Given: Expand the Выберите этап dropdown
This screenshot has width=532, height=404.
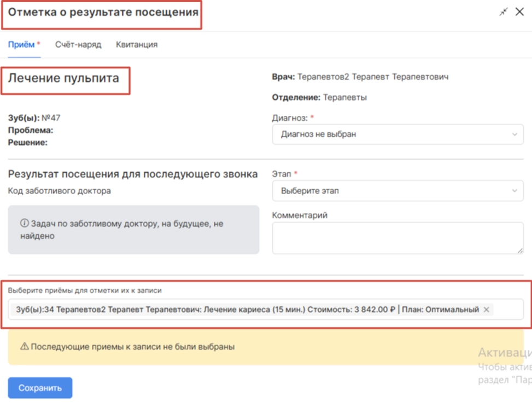Looking at the screenshot, I should pyautogui.click(x=397, y=191).
